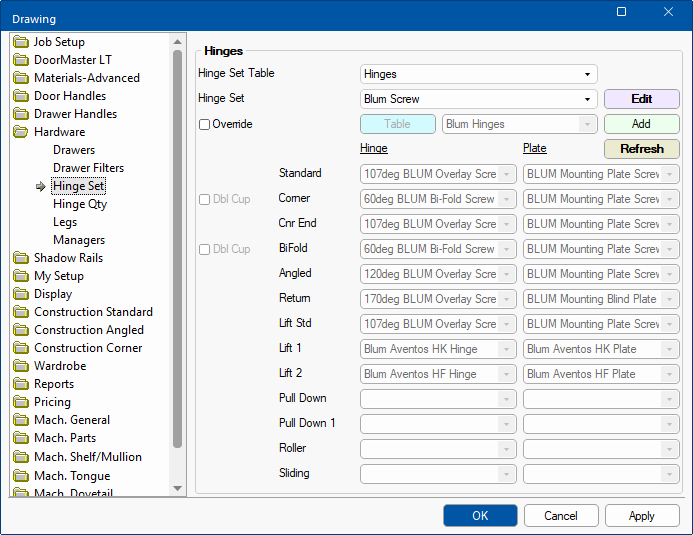Click the Construction Corner folder icon
Screen dimensions: 693x535
click(x=21, y=348)
